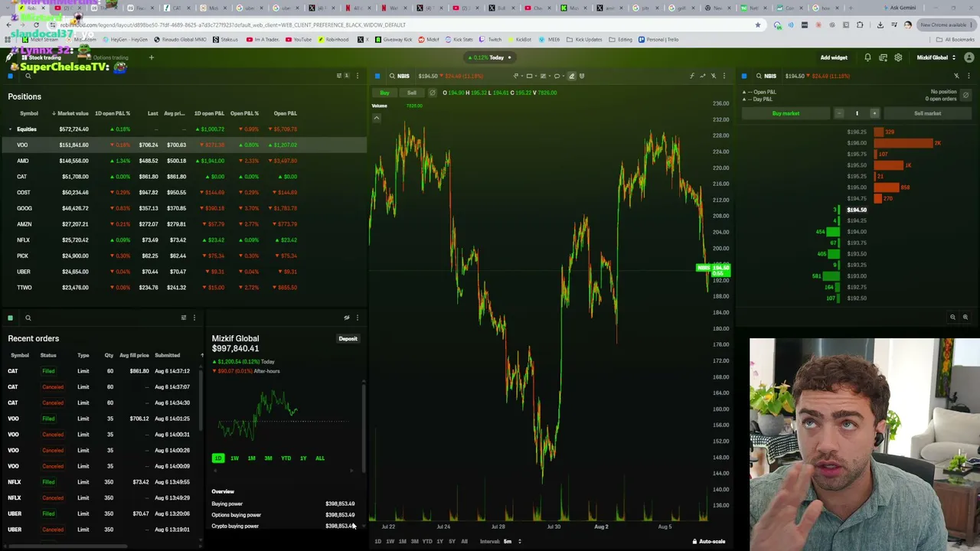Open the account profile avatar icon
Viewport: 980px width, 551px height.
pos(969,57)
